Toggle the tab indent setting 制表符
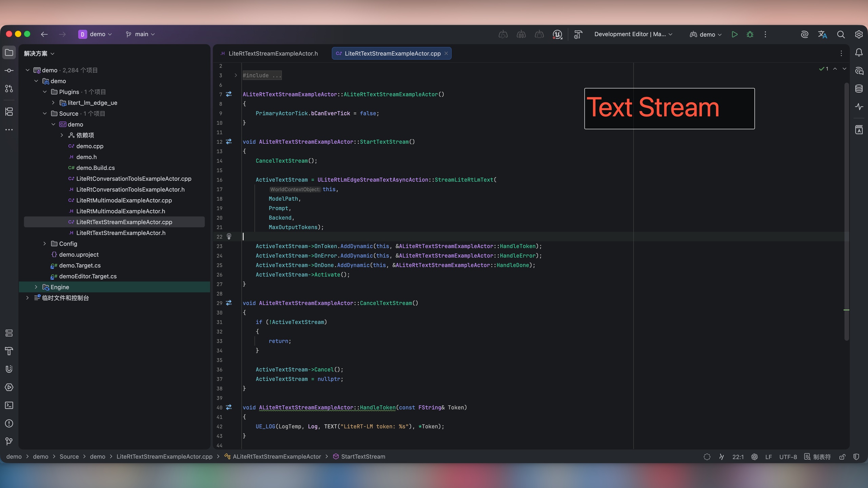The height and width of the screenshot is (488, 868). click(x=817, y=457)
